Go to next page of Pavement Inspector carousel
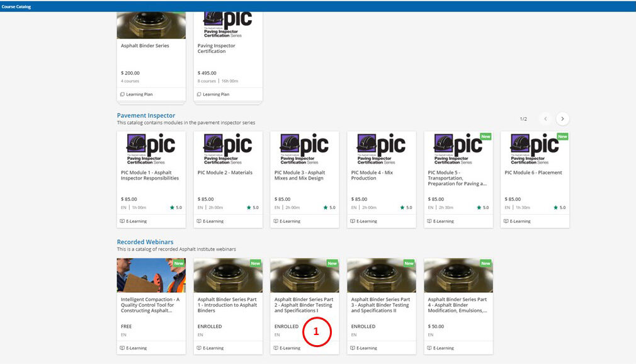The image size is (636, 364). (x=562, y=118)
